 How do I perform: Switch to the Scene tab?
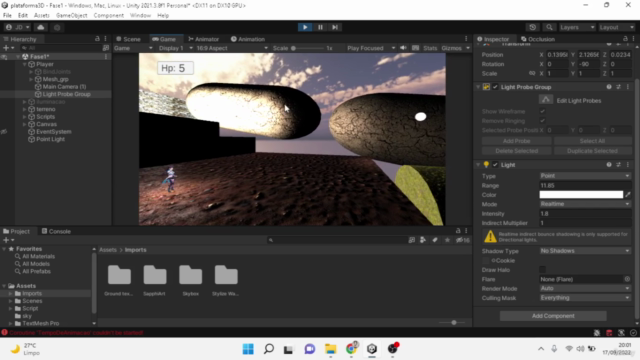coord(128,39)
